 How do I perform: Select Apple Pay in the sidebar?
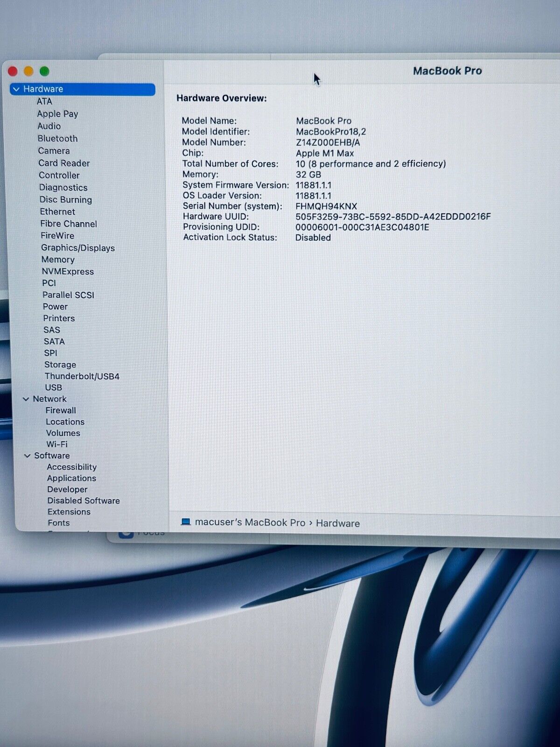pos(57,114)
